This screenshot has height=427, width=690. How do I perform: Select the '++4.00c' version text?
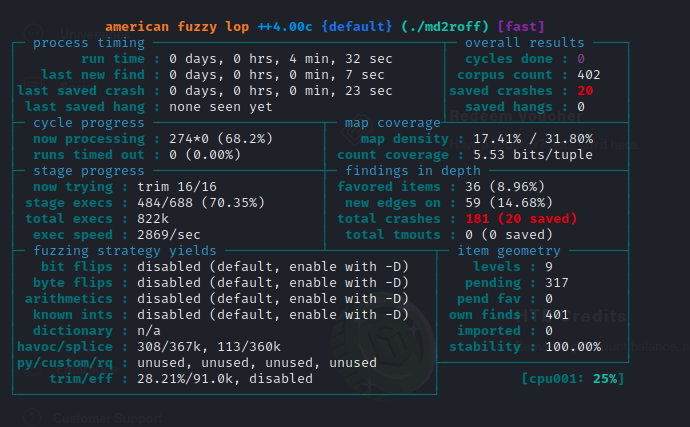(x=285, y=27)
